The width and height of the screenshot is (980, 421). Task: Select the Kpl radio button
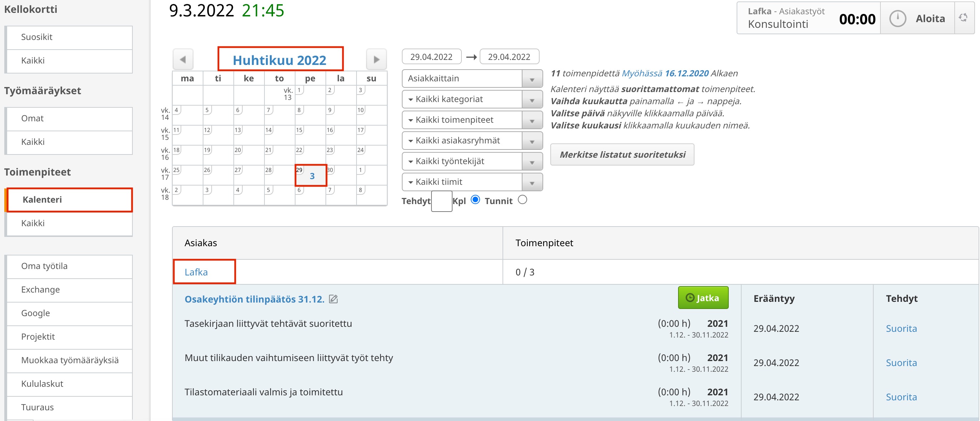coord(475,200)
